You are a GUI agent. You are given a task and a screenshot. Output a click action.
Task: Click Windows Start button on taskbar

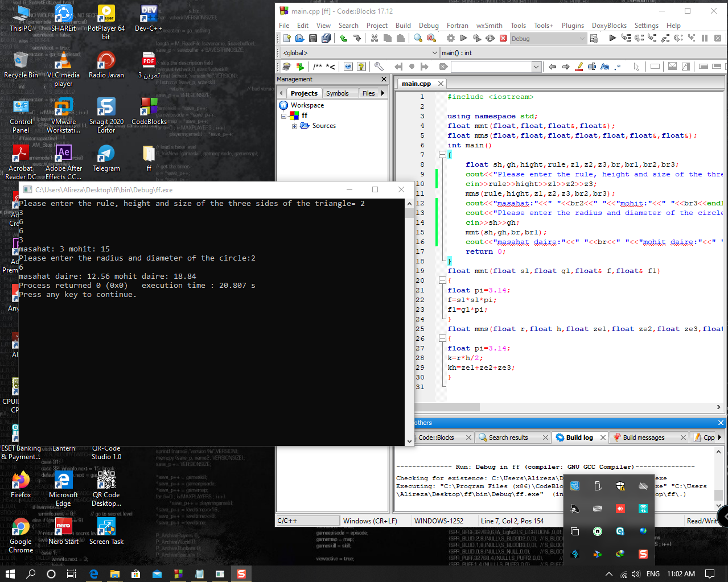tap(10, 574)
